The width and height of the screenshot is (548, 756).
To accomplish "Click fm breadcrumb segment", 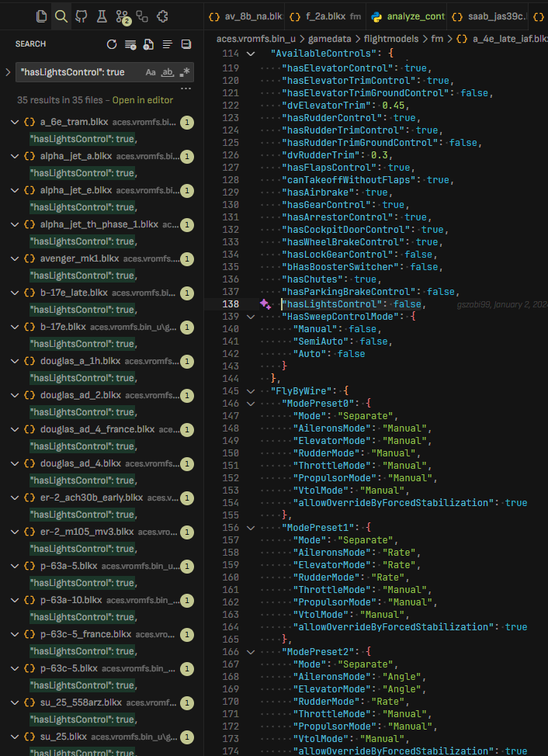I will (x=436, y=38).
